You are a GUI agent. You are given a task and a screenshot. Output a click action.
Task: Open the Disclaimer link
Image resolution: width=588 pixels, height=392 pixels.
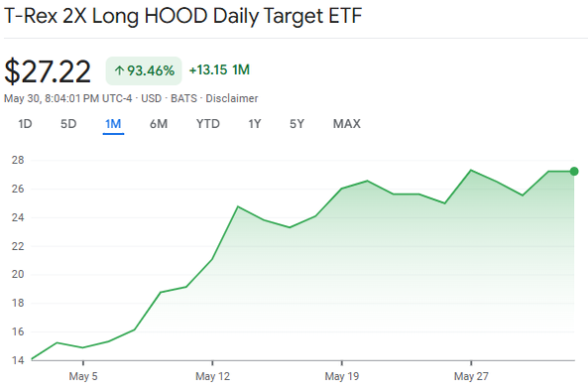(x=232, y=98)
